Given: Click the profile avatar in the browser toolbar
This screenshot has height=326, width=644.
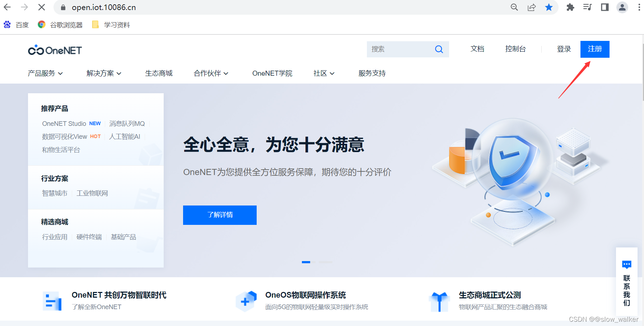Looking at the screenshot, I should [x=622, y=7].
